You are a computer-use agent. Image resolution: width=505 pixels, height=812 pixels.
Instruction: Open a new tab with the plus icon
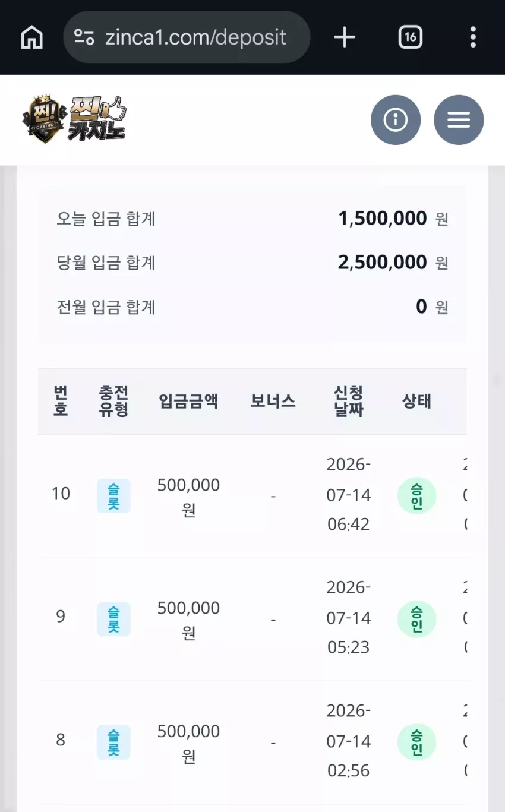pos(345,37)
